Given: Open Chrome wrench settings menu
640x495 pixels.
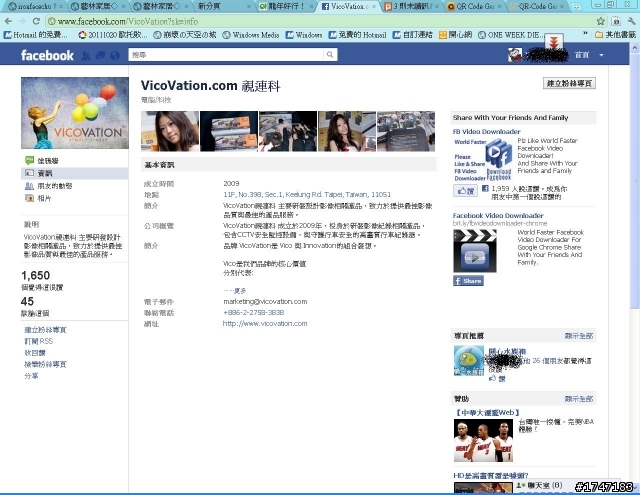Looking at the screenshot, I should [x=631, y=21].
